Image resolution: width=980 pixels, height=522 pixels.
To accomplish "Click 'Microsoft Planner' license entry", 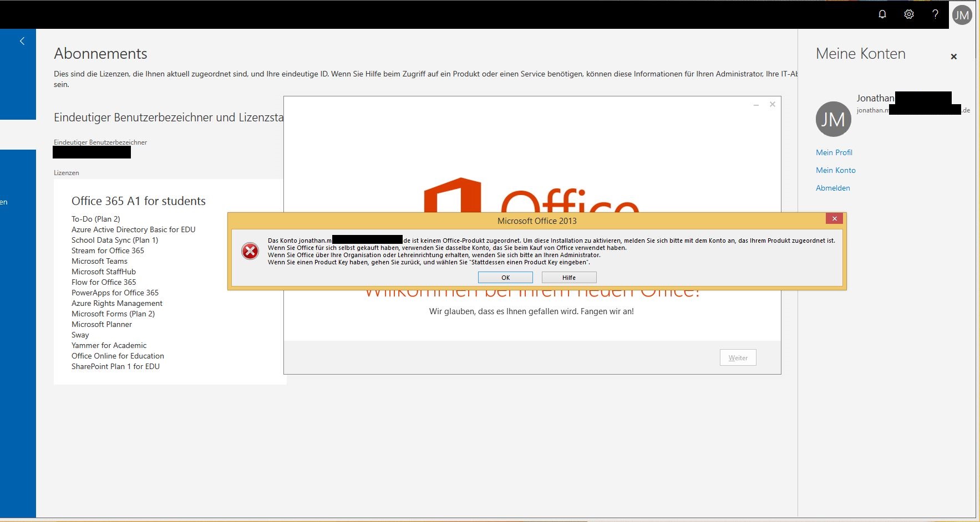I will point(101,324).
